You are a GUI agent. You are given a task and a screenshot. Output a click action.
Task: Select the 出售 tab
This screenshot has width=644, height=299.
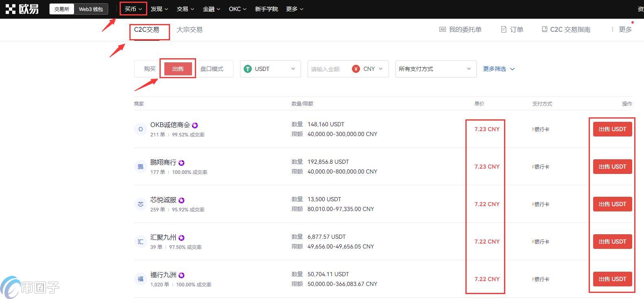click(x=178, y=69)
